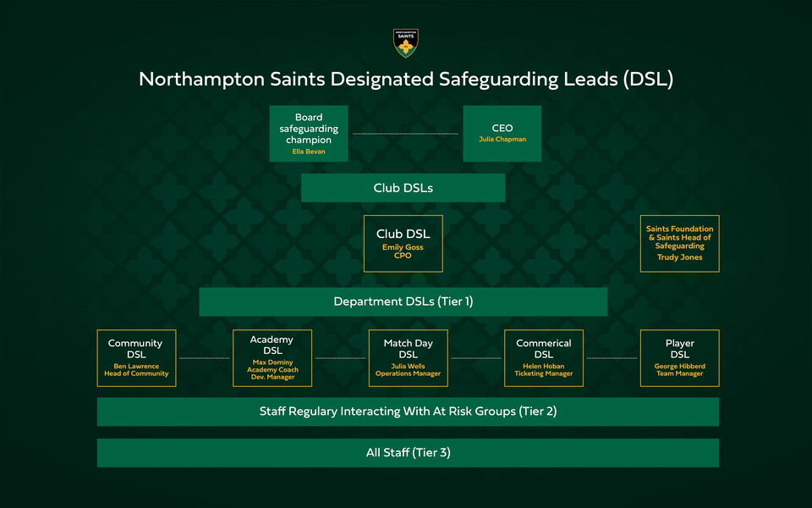Click the Commerical DSL box heading
The height and width of the screenshot is (508, 812).
coord(544,349)
